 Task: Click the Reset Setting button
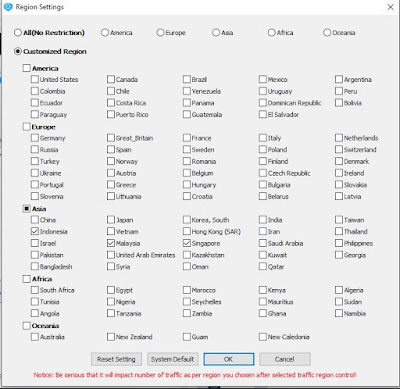click(x=116, y=359)
